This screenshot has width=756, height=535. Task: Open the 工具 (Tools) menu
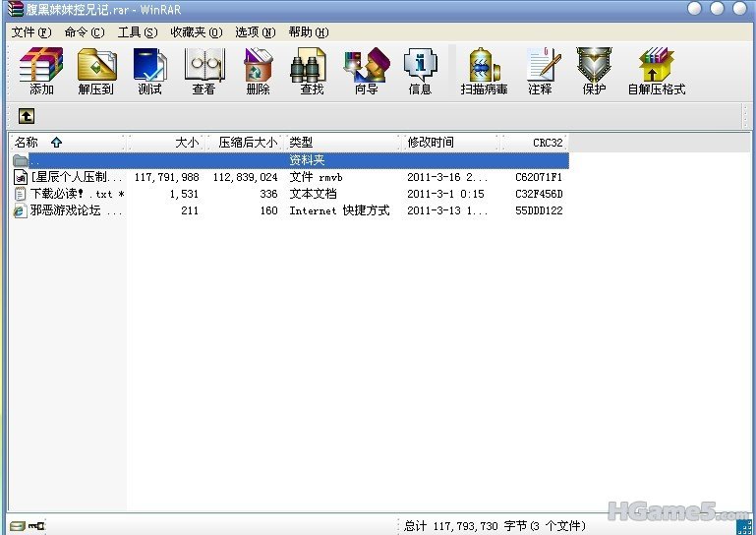tap(137, 31)
